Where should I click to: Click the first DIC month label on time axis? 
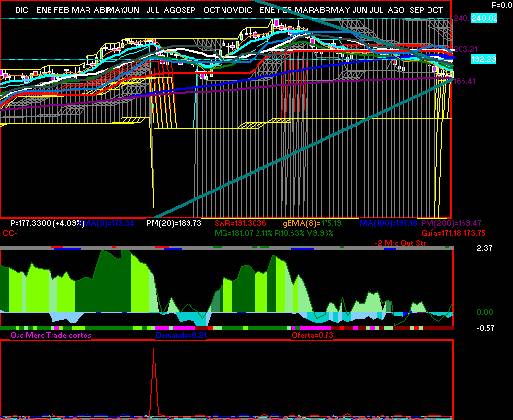pyautogui.click(x=22, y=10)
